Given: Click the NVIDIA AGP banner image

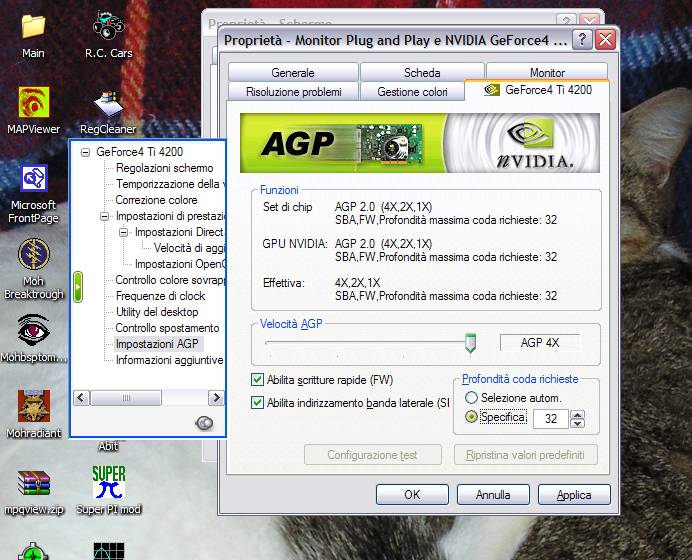Looking at the screenshot, I should (420, 143).
